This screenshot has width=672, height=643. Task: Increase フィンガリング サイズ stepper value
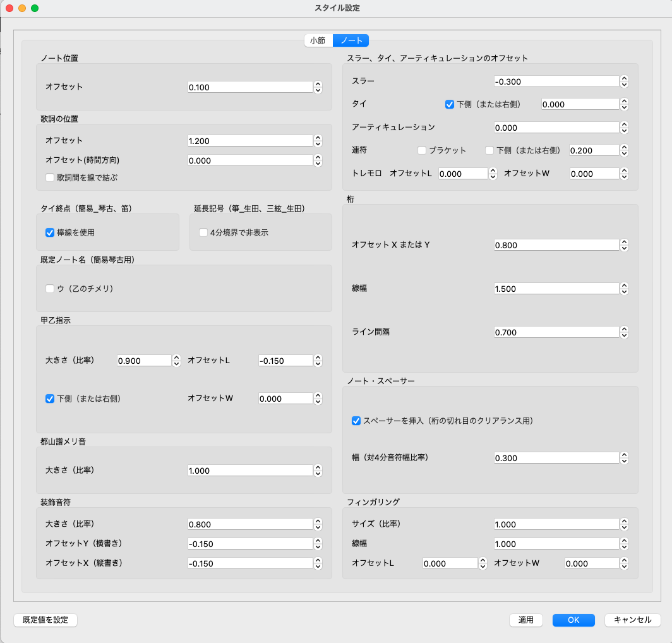pyautogui.click(x=624, y=521)
